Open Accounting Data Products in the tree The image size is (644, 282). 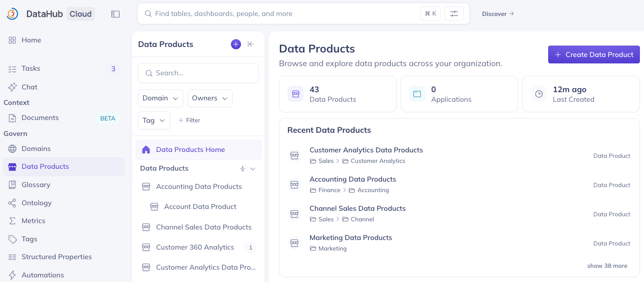coord(199,187)
